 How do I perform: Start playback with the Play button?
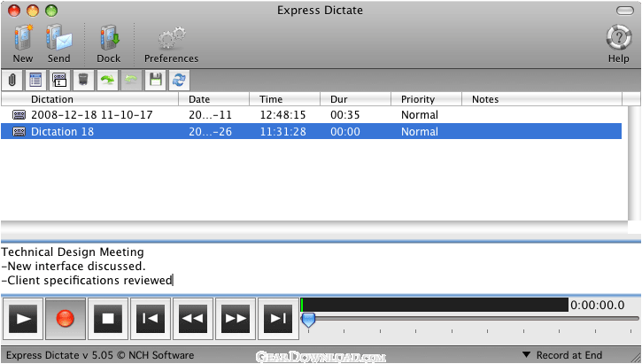click(23, 319)
